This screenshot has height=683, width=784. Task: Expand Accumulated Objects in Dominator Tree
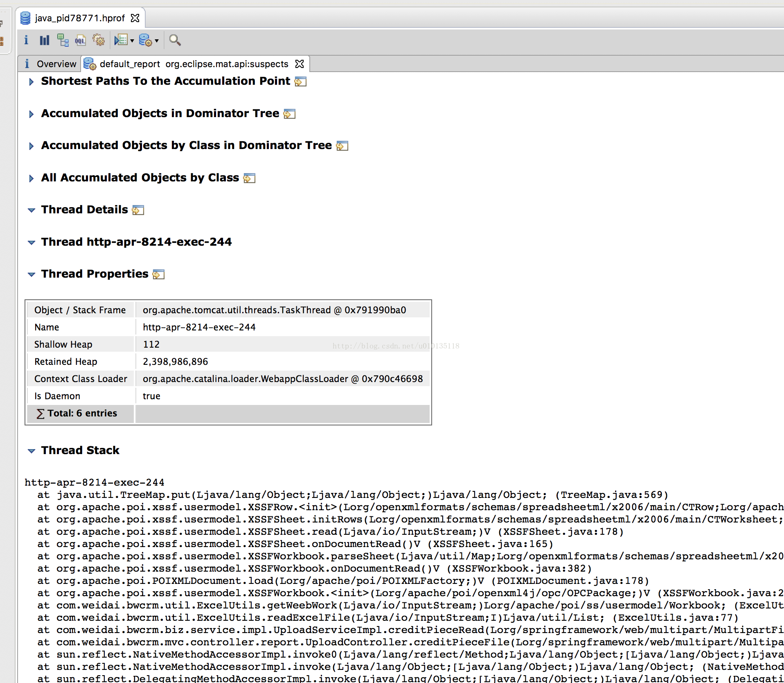point(31,114)
